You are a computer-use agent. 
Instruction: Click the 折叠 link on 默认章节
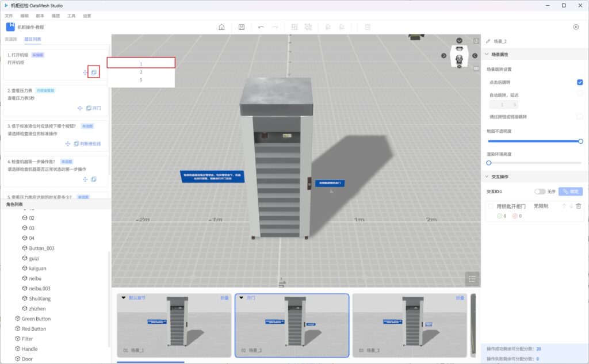[224, 298]
